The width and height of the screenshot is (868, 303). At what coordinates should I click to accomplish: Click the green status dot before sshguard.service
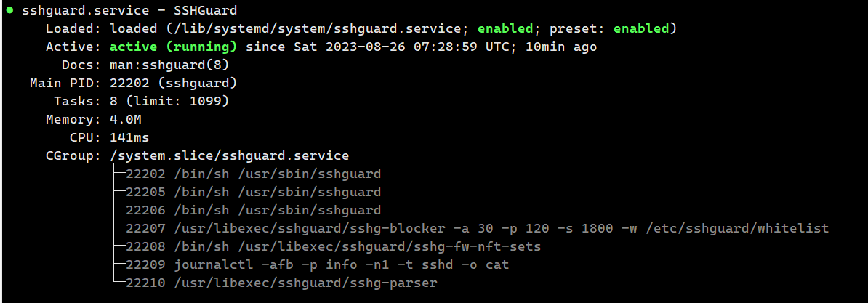9,10
